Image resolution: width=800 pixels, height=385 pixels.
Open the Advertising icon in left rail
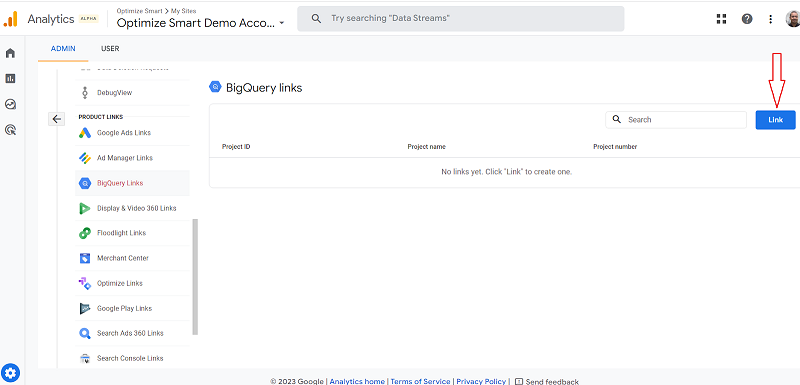click(x=10, y=130)
